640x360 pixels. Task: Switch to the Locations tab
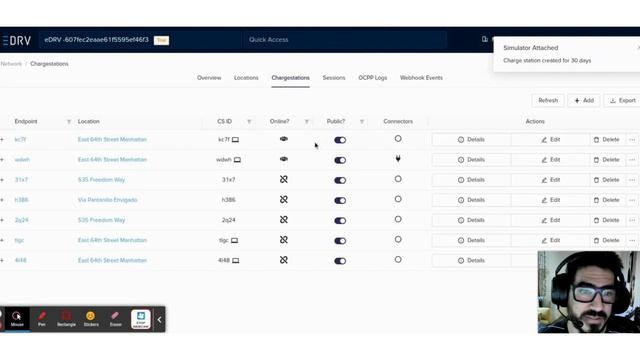click(246, 78)
